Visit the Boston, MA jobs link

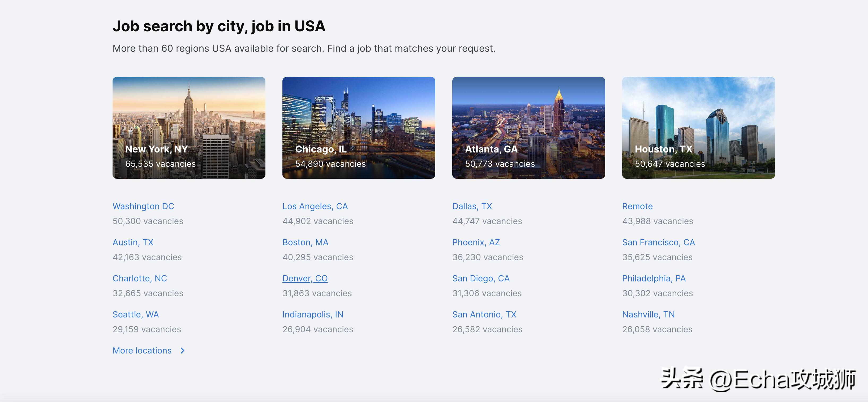[x=305, y=242]
